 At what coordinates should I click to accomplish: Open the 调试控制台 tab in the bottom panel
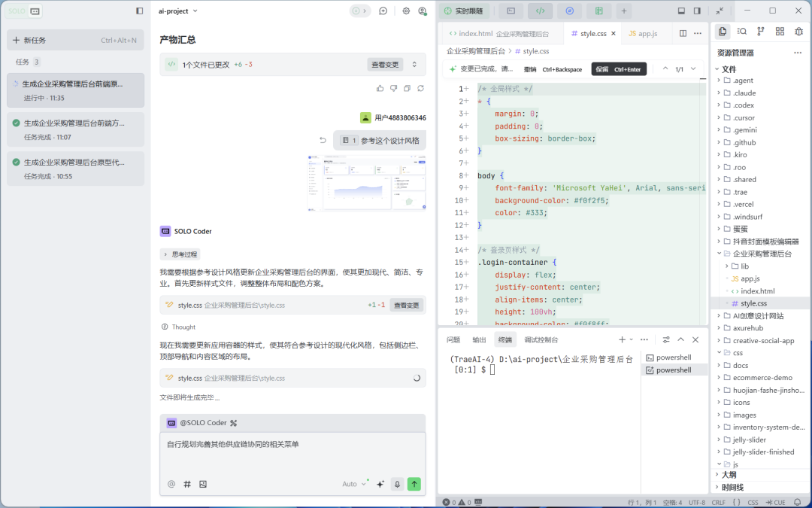541,339
